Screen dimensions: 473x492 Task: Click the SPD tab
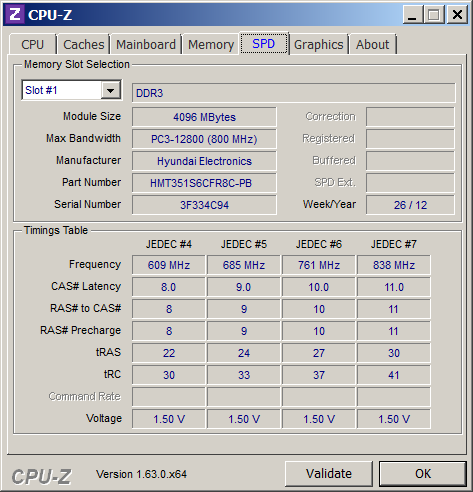click(264, 43)
